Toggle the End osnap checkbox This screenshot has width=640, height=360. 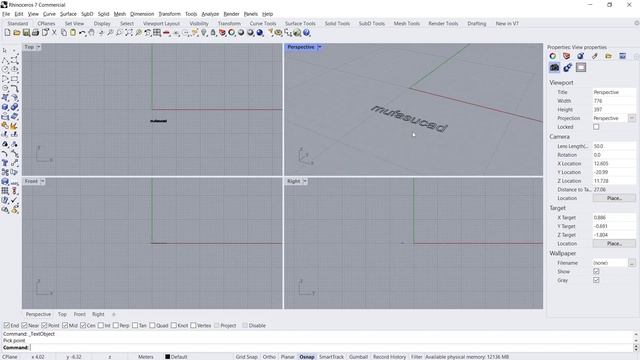click(7, 325)
